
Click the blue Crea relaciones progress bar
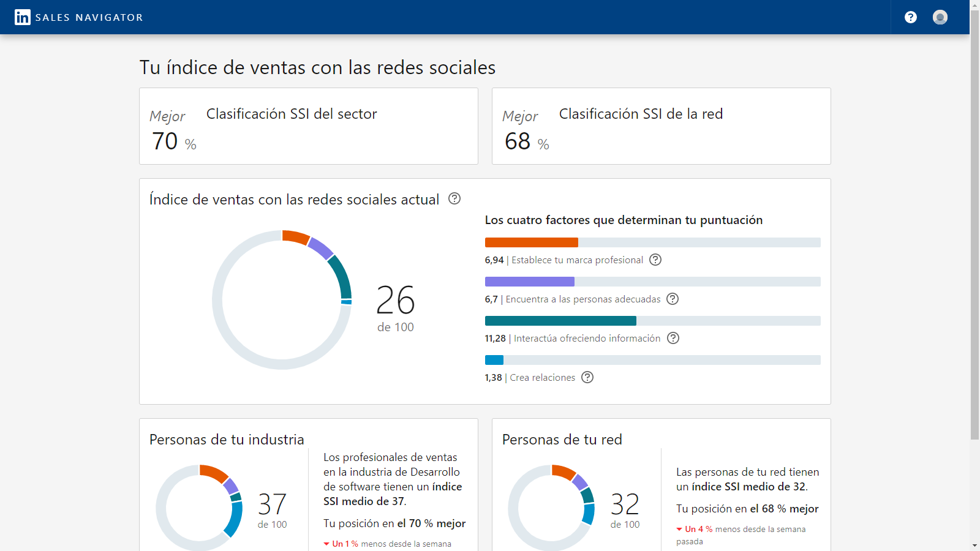tap(653, 360)
